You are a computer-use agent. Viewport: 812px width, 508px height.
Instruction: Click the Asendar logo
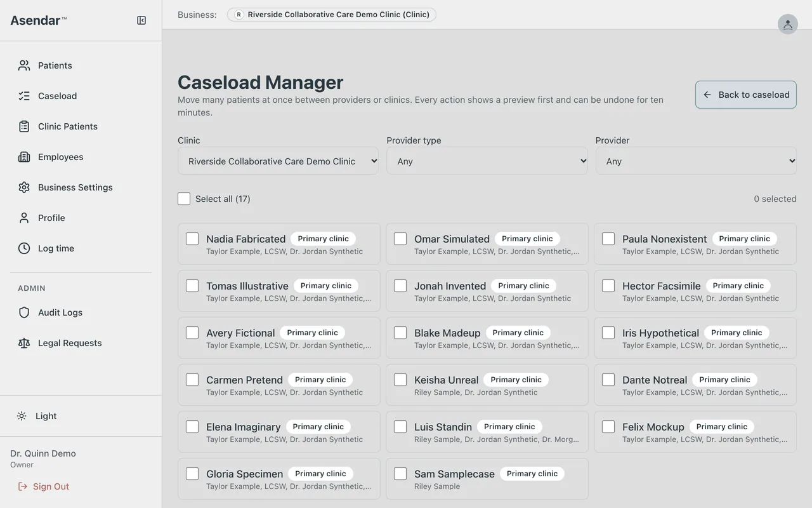click(x=39, y=20)
